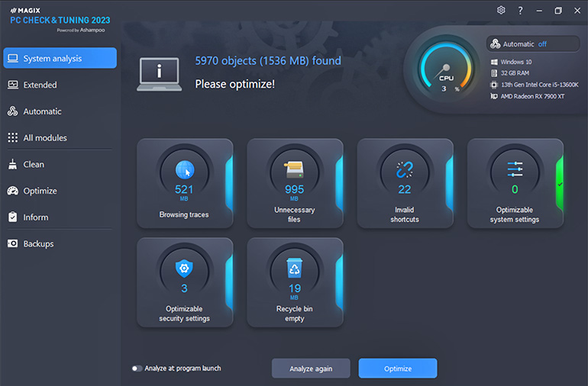Click the 'Optimizable system settings' label

(x=515, y=214)
